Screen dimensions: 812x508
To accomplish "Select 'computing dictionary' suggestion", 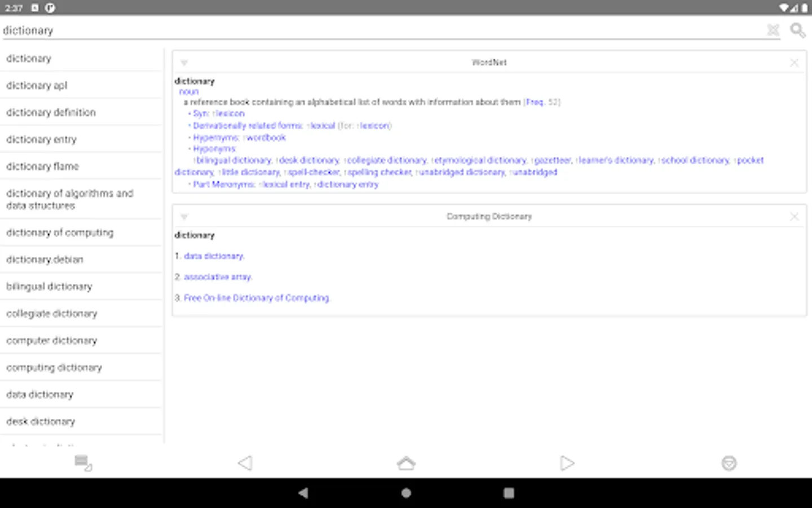I will coord(81,368).
